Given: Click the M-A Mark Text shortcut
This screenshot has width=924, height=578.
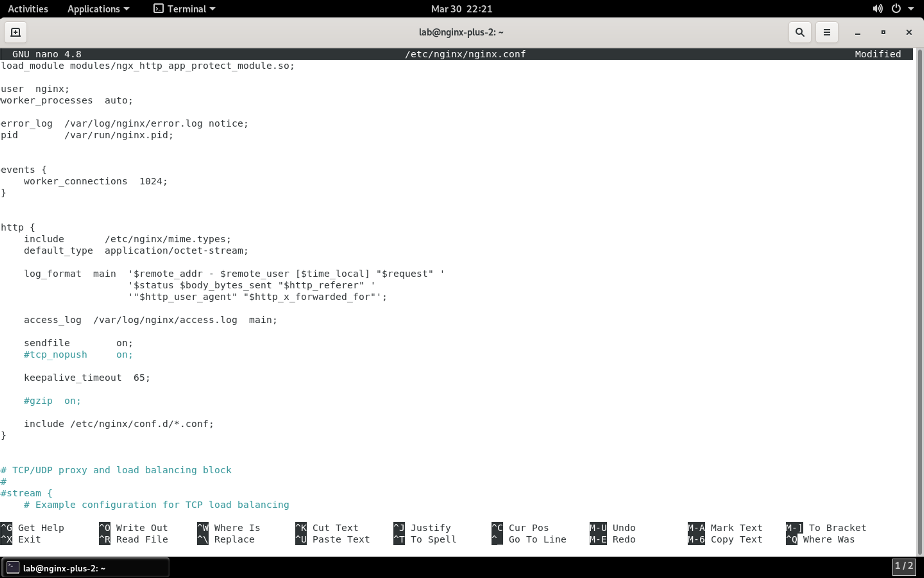Looking at the screenshot, I should [x=725, y=528].
